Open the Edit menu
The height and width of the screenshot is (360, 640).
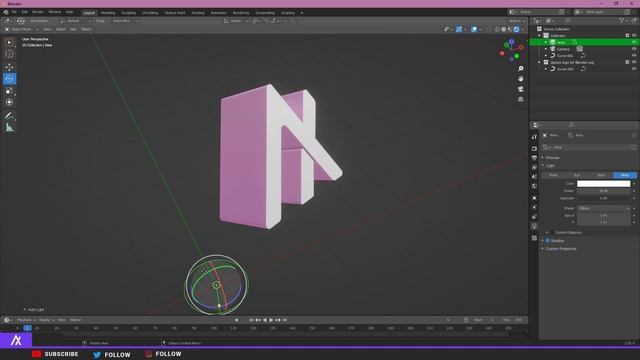[24, 12]
